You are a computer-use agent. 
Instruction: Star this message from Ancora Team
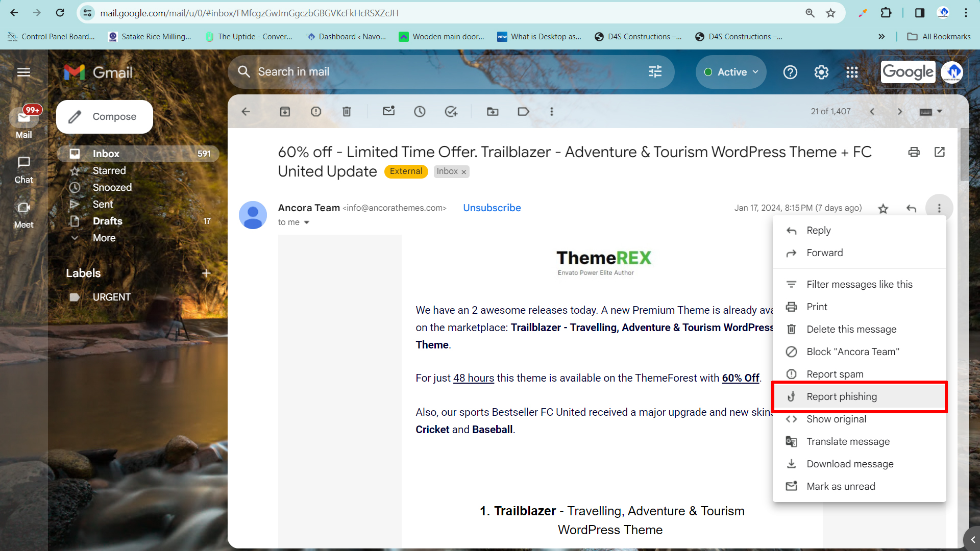click(883, 208)
